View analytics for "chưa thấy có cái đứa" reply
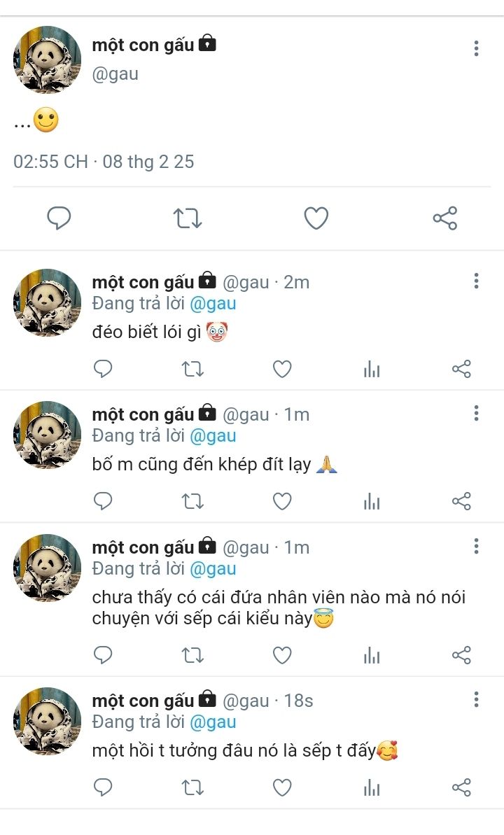504x835 pixels. [372, 655]
